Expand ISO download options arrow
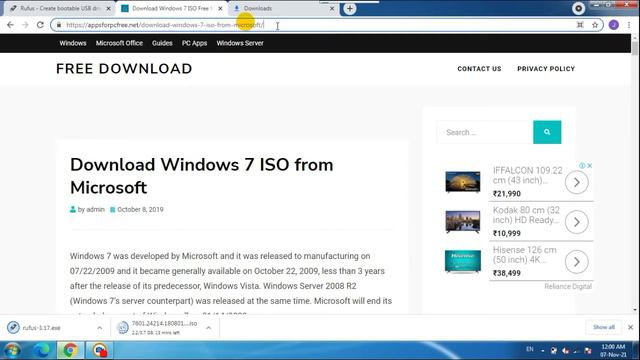The height and width of the screenshot is (360, 640). click(209, 328)
